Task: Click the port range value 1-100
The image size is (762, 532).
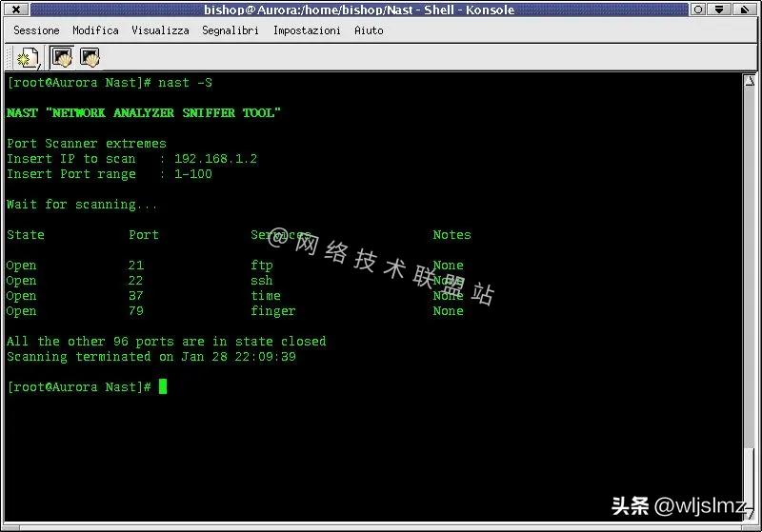Action: 193,174
